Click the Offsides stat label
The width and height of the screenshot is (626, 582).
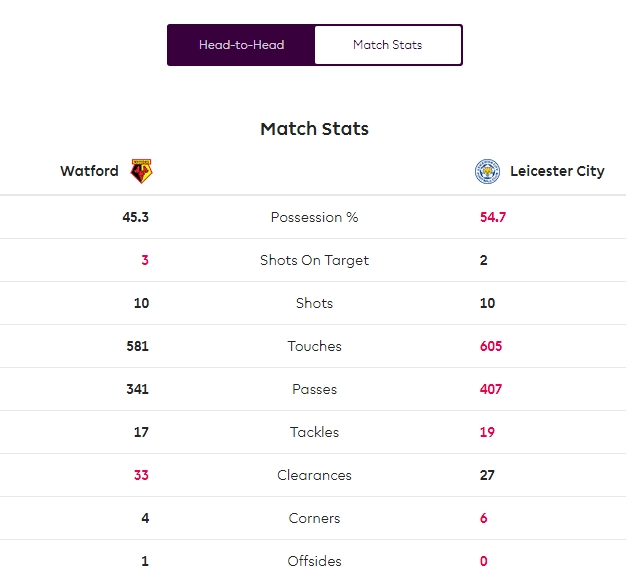click(314, 561)
